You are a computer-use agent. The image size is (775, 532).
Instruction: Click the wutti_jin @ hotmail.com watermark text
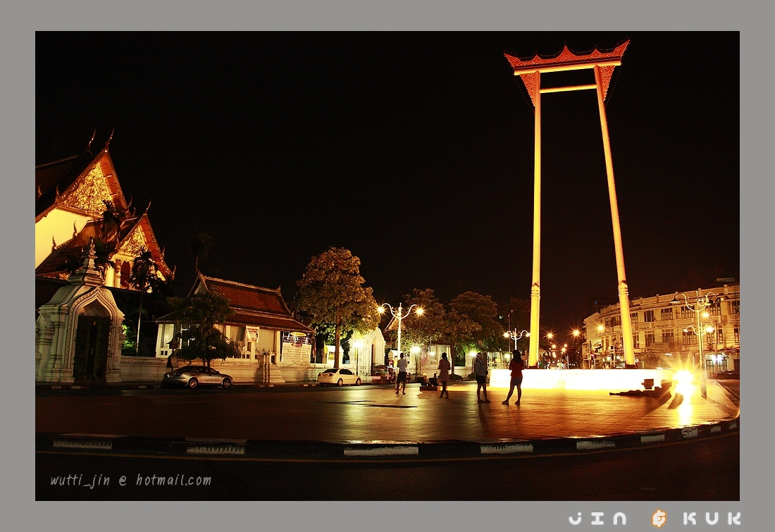[x=130, y=481]
